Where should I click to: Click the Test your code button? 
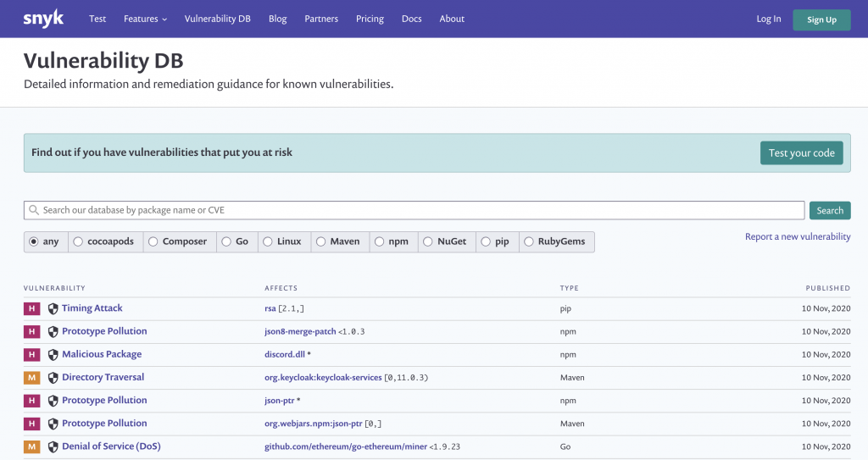(802, 153)
